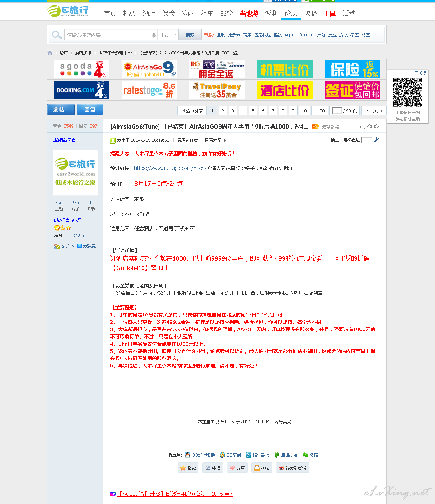Expand the 发帖 new post dropdown
This screenshot has height=504, width=435.
pyautogui.click(x=69, y=110)
